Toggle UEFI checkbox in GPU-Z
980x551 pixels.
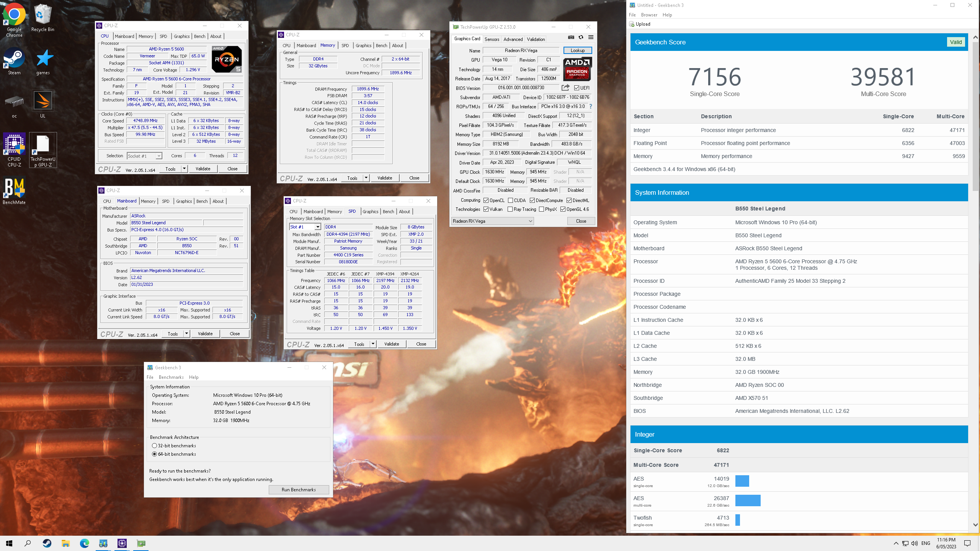pos(577,88)
